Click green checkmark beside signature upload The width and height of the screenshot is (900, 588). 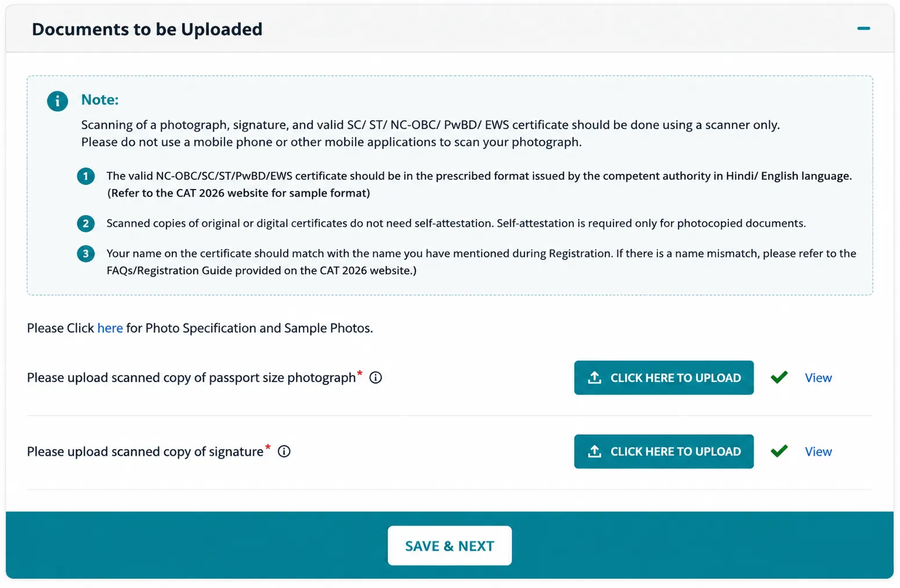(779, 451)
